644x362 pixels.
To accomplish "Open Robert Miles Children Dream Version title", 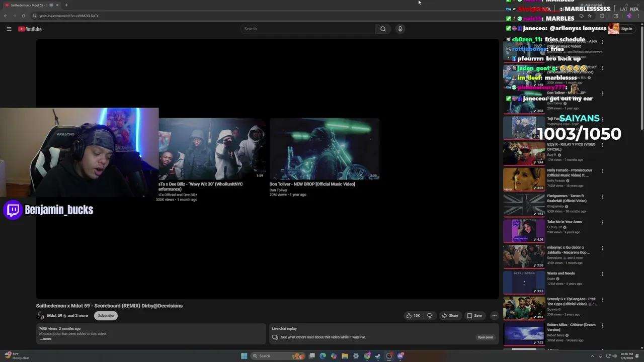I will point(571,327).
